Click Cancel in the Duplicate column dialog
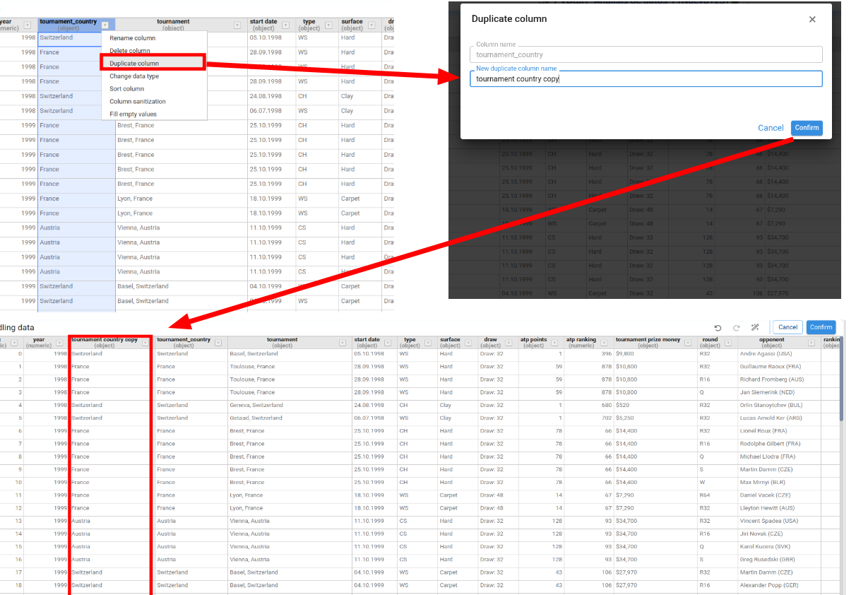The image size is (868, 595). click(x=771, y=128)
